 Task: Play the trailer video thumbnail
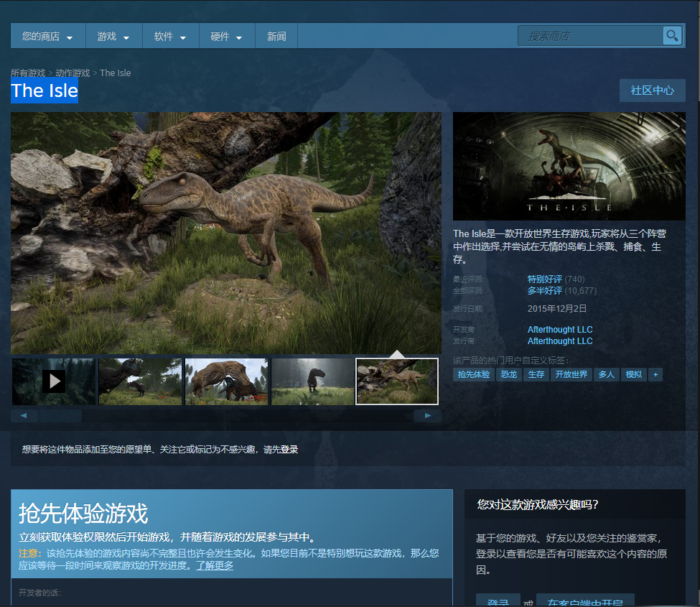[54, 381]
